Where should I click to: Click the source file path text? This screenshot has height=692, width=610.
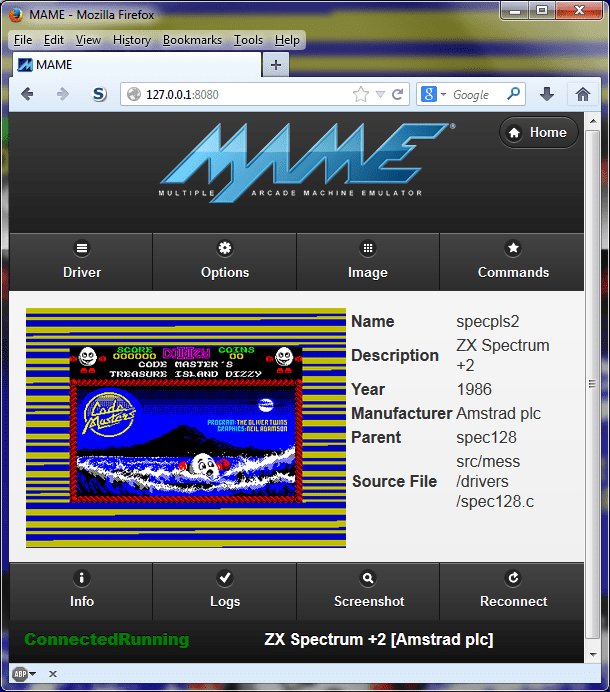click(494, 481)
